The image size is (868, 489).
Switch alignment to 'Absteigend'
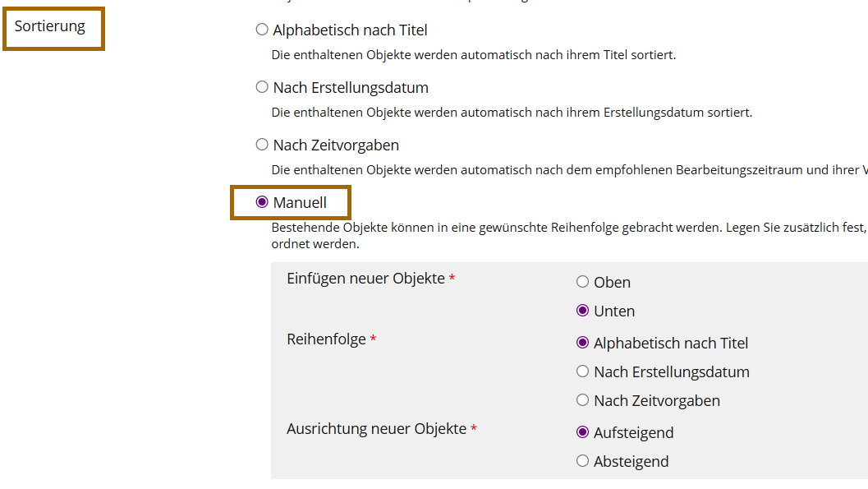pos(583,461)
